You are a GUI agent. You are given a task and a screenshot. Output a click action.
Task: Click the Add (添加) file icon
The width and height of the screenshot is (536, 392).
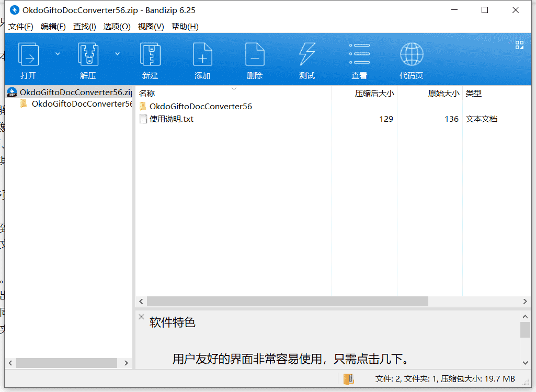(x=202, y=54)
